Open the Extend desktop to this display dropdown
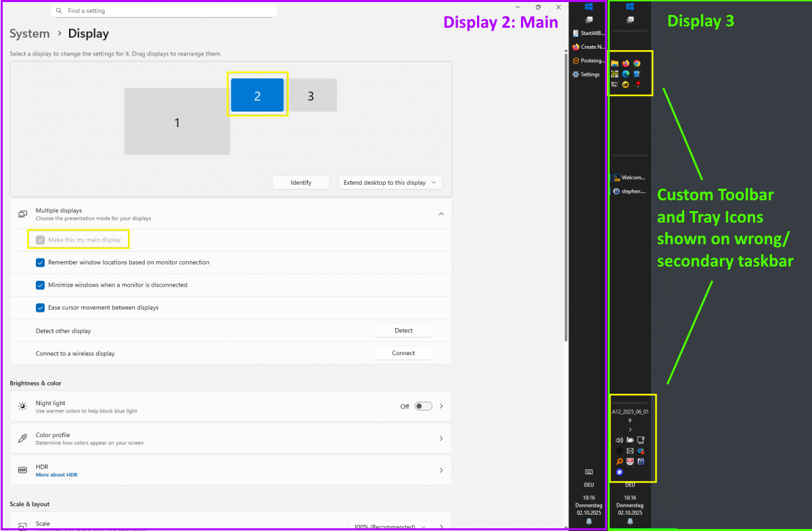Screen dimensions: 812x531 pyautogui.click(x=390, y=183)
